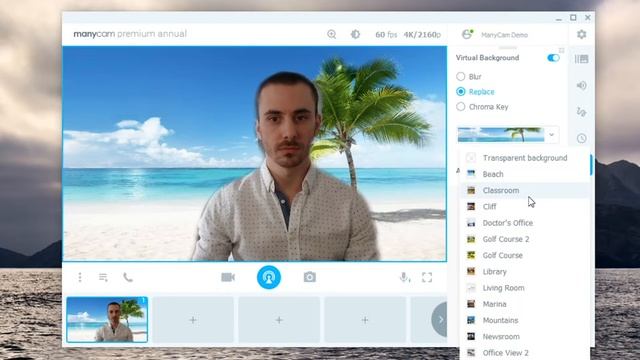The height and width of the screenshot is (360, 640).
Task: Choose Doctor's Office background
Action: click(x=524, y=223)
